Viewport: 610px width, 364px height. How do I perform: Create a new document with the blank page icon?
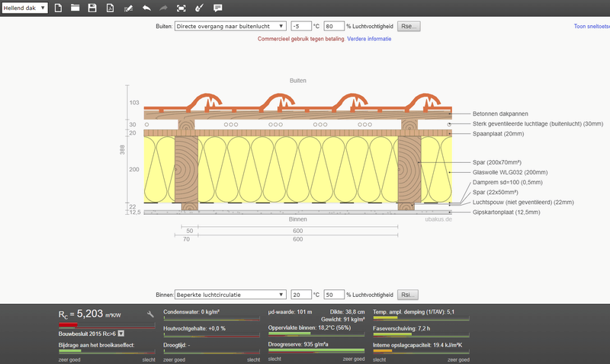pyautogui.click(x=58, y=8)
